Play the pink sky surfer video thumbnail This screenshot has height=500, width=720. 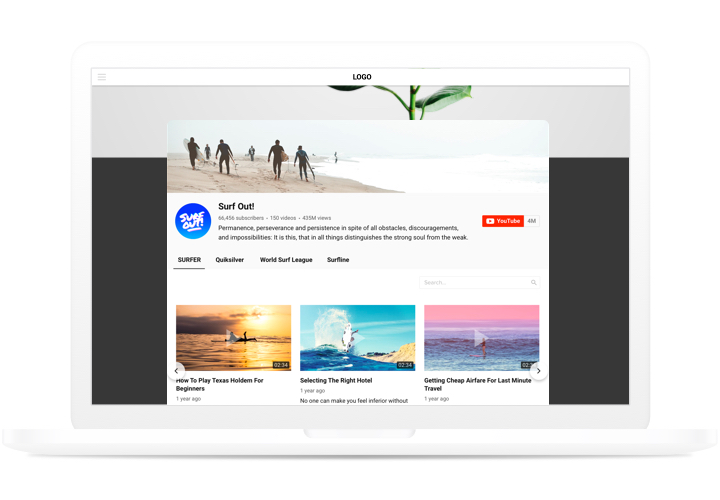(481, 338)
